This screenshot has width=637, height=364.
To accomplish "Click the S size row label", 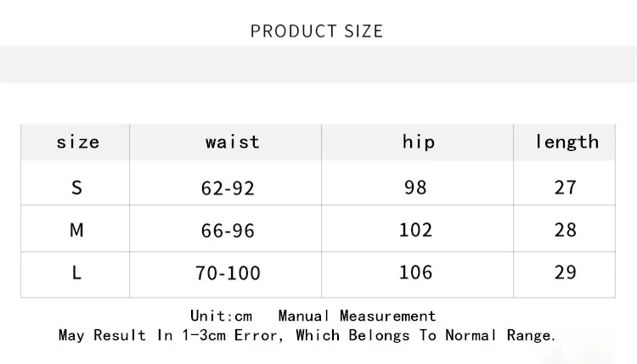I will pos(76,188).
